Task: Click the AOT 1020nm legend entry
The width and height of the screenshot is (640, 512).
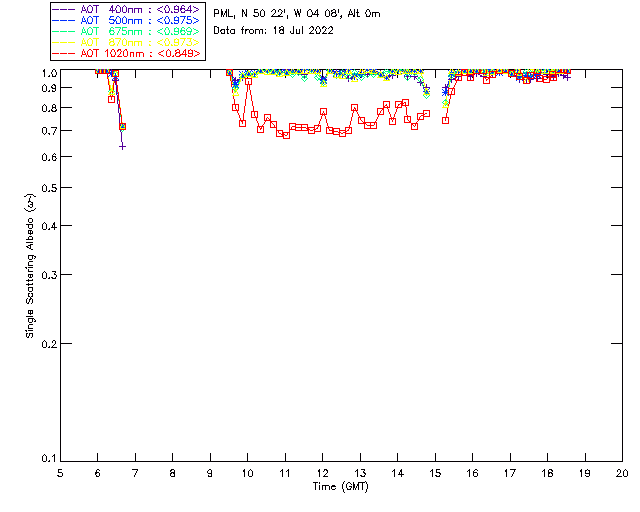Action: tap(126, 53)
